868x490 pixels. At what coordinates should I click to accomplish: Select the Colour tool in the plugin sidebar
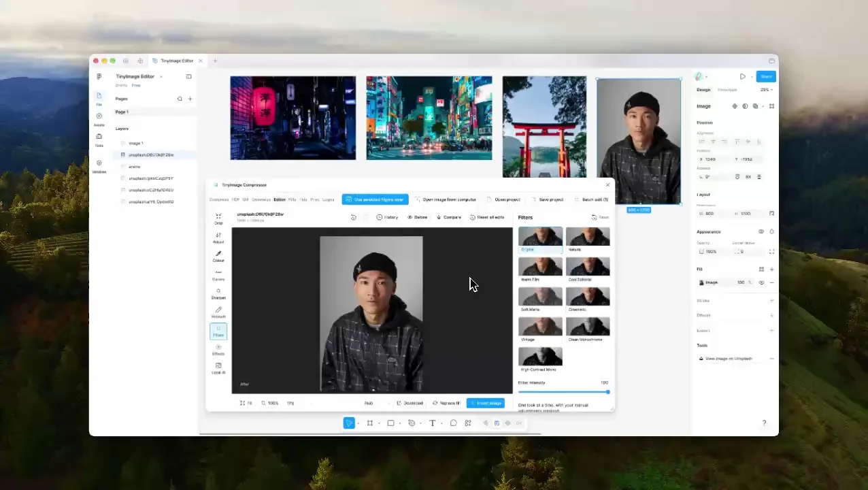click(218, 256)
